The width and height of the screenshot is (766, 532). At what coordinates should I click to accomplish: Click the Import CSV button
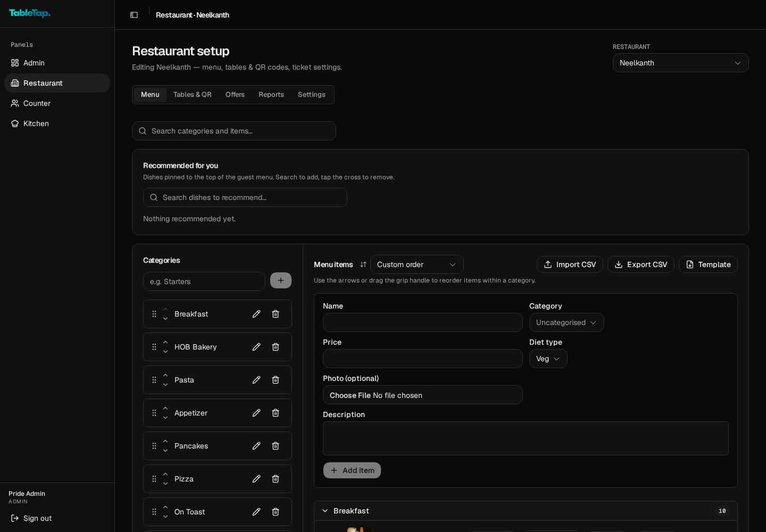point(570,264)
